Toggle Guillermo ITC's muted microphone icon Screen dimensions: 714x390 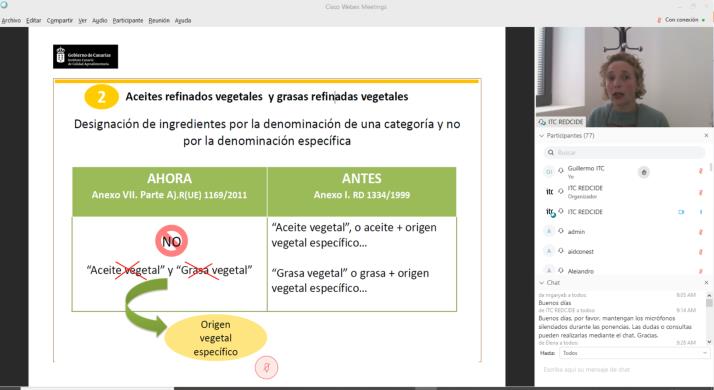tap(700, 171)
